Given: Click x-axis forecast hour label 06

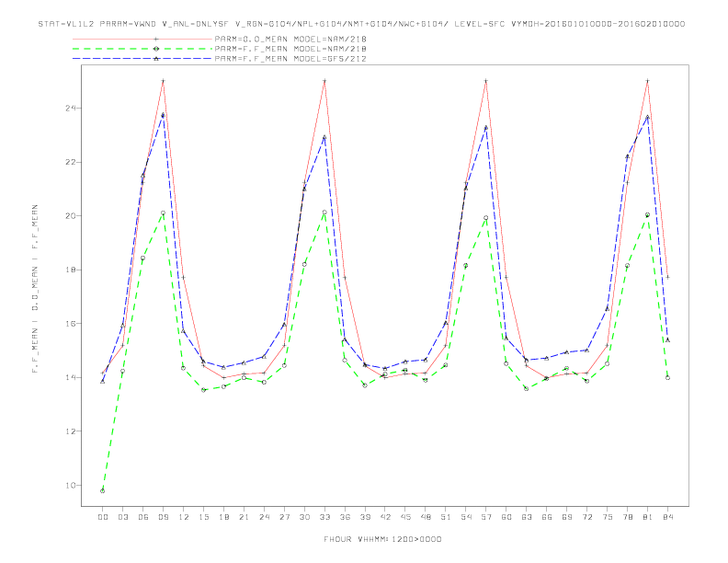Looking at the screenshot, I should [x=143, y=517].
